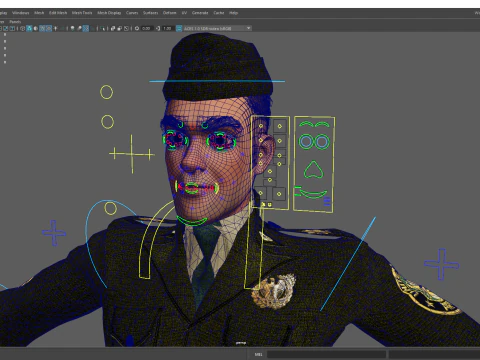This screenshot has width=480, height=360.
Task: Open the Panels menu in viewport
Action: point(15,22)
